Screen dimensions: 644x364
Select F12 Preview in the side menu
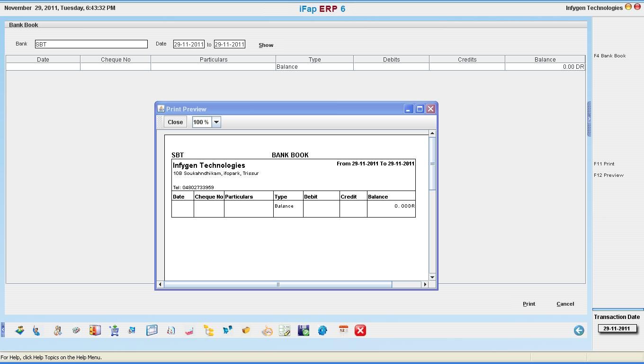tap(609, 175)
